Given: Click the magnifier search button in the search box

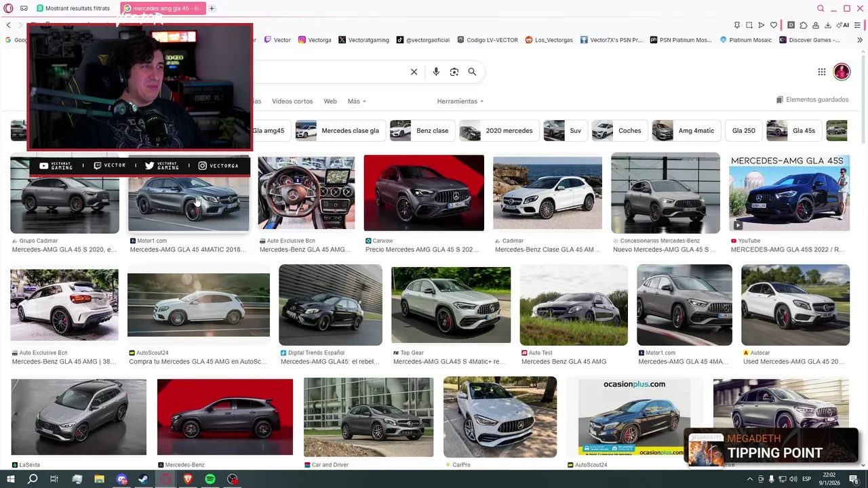Looking at the screenshot, I should pyautogui.click(x=472, y=72).
